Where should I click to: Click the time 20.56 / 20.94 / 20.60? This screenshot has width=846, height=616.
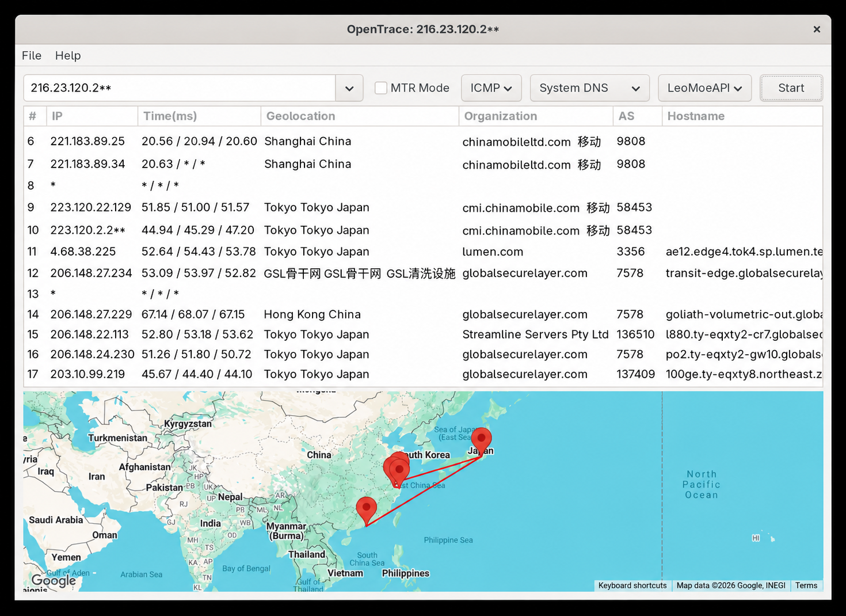(x=199, y=141)
